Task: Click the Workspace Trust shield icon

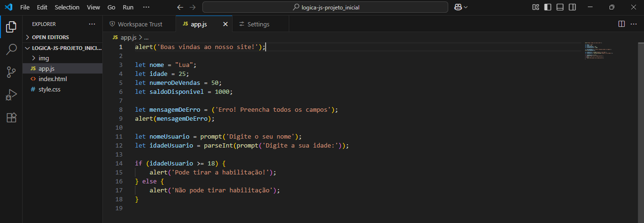Action: pyautogui.click(x=112, y=24)
